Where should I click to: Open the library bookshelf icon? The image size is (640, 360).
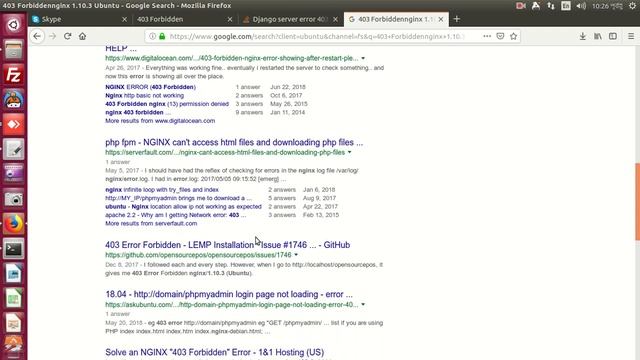[x=598, y=36]
